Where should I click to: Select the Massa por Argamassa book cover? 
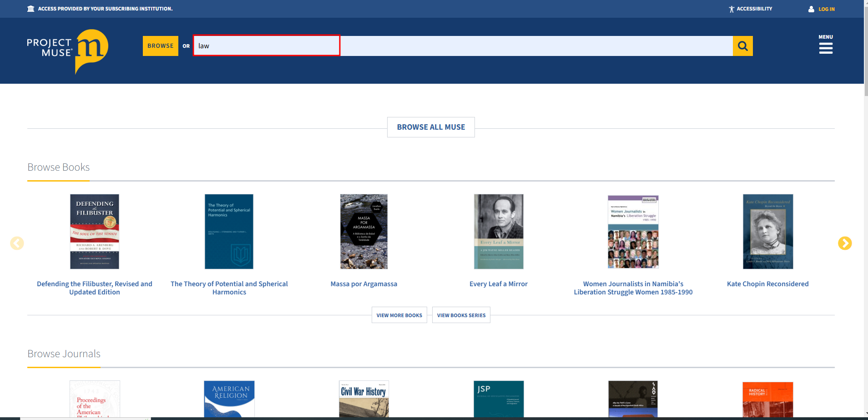(x=364, y=232)
